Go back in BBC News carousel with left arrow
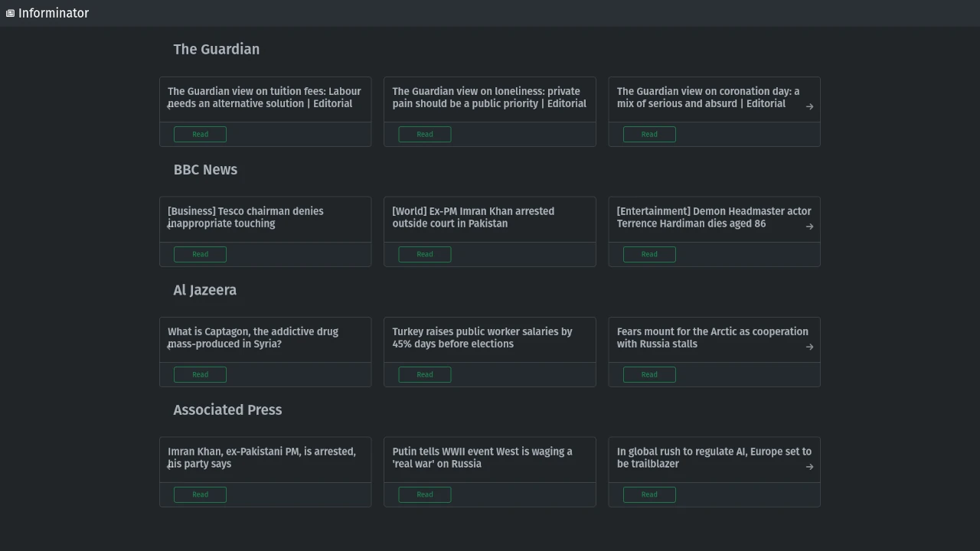This screenshot has height=551, width=980. (x=170, y=227)
